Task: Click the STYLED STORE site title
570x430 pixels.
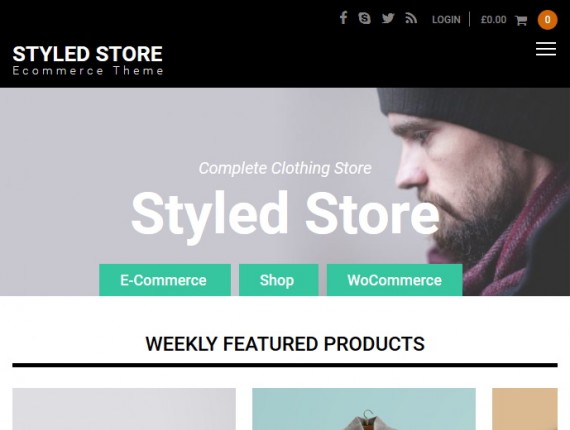Action: pyautogui.click(x=88, y=54)
